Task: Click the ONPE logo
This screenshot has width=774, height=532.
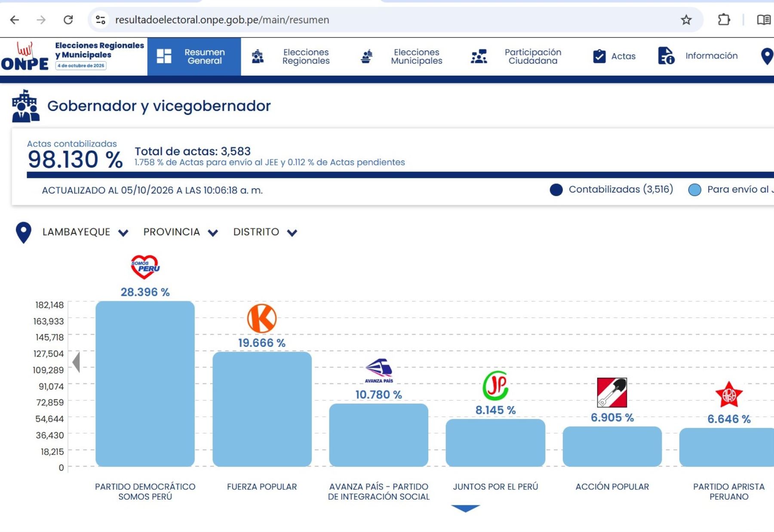Action: point(25,56)
